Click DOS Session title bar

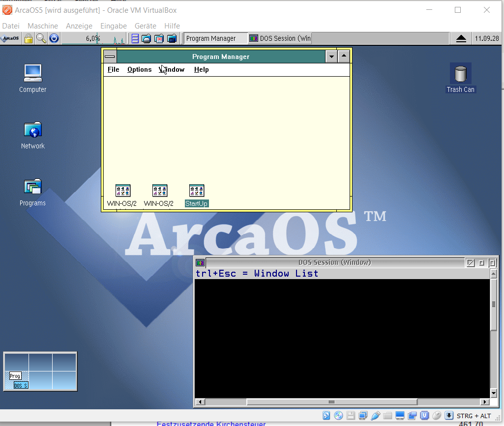(x=335, y=262)
